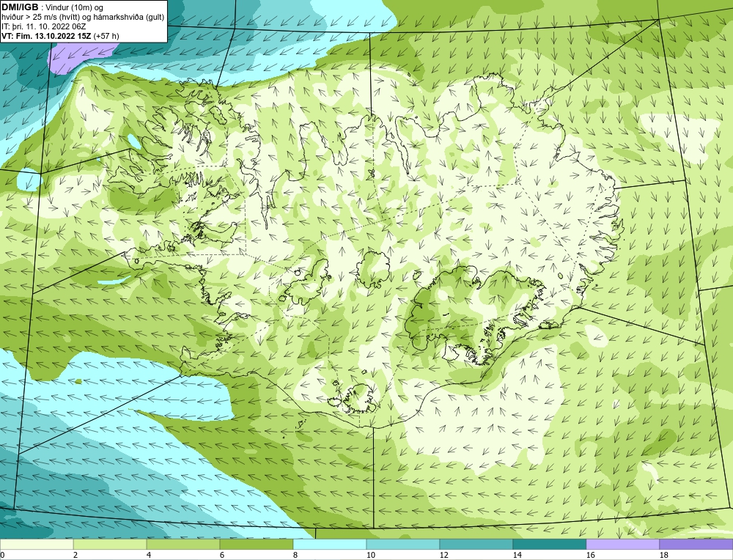
Task: Click the 0–2 m/s palest legend swatch
Action: pos(37,545)
